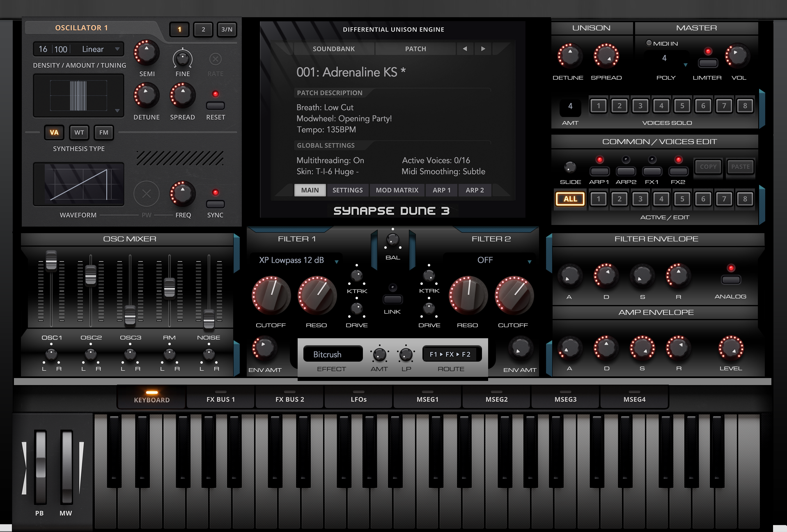Click the Filter 1 RESO knob

tap(317, 296)
